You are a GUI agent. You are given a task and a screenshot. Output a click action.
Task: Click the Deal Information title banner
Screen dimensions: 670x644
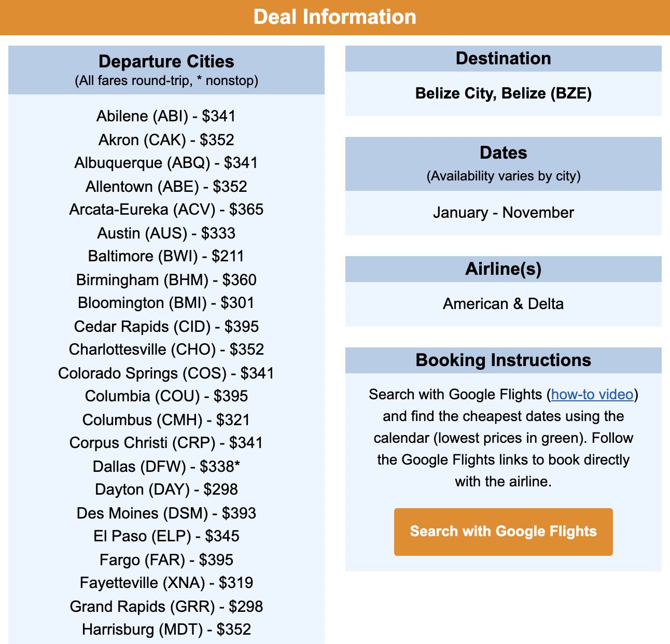pos(335,17)
